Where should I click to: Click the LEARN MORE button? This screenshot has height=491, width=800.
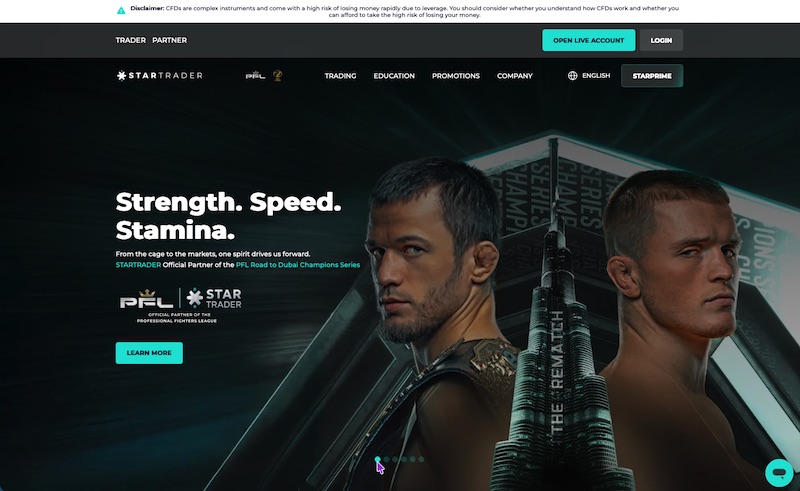point(149,353)
